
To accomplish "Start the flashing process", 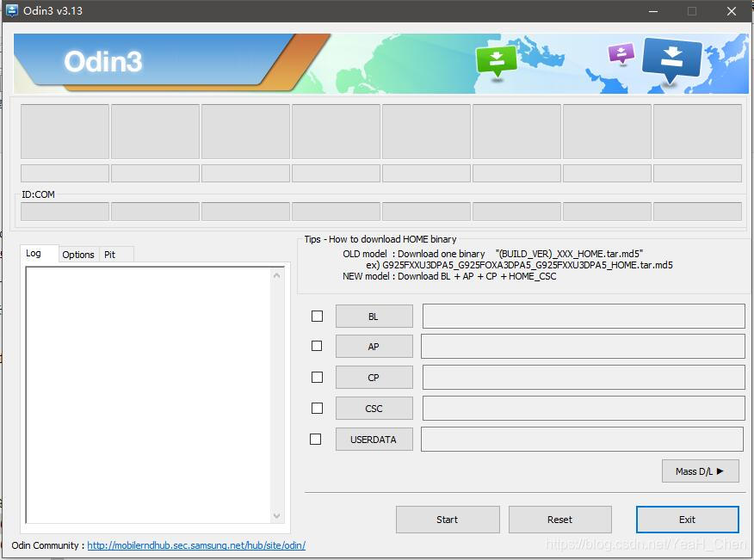I will (x=448, y=520).
